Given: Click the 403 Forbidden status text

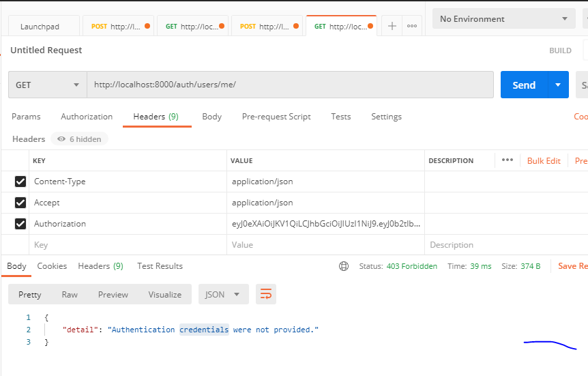Looking at the screenshot, I should coord(412,266).
